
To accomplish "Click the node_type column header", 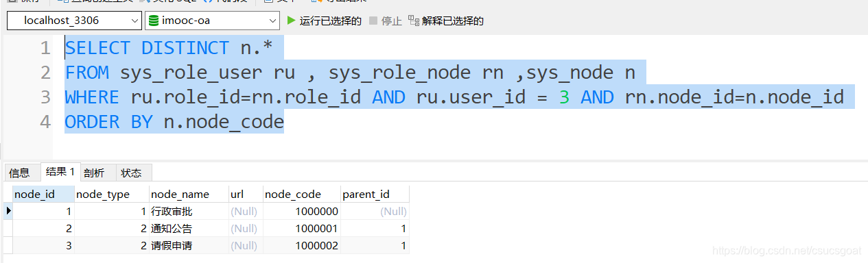I will [x=111, y=194].
